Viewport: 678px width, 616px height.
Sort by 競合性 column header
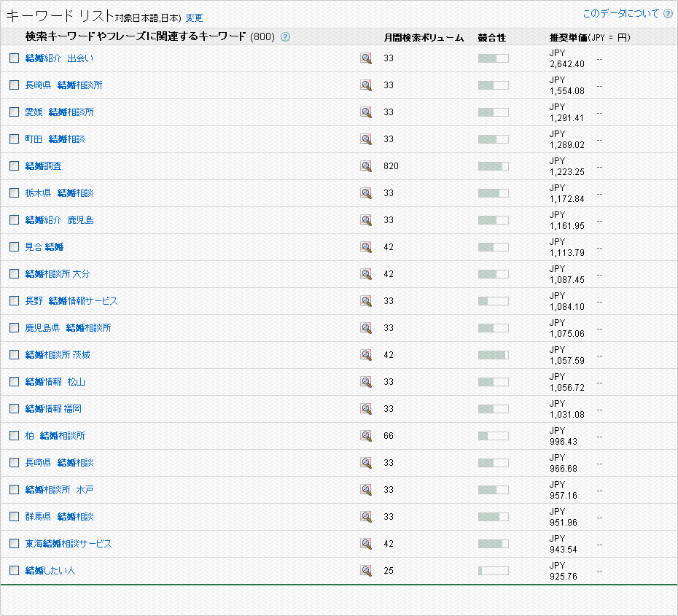(x=492, y=37)
